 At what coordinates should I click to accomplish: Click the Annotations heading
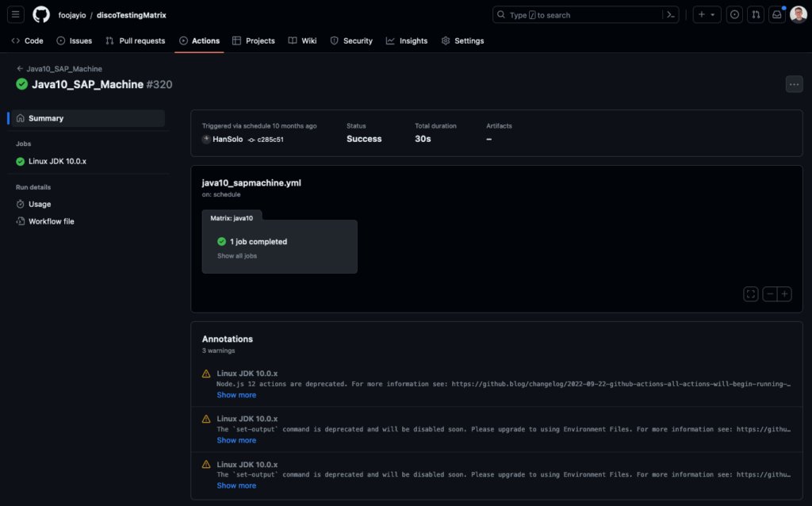coord(228,339)
